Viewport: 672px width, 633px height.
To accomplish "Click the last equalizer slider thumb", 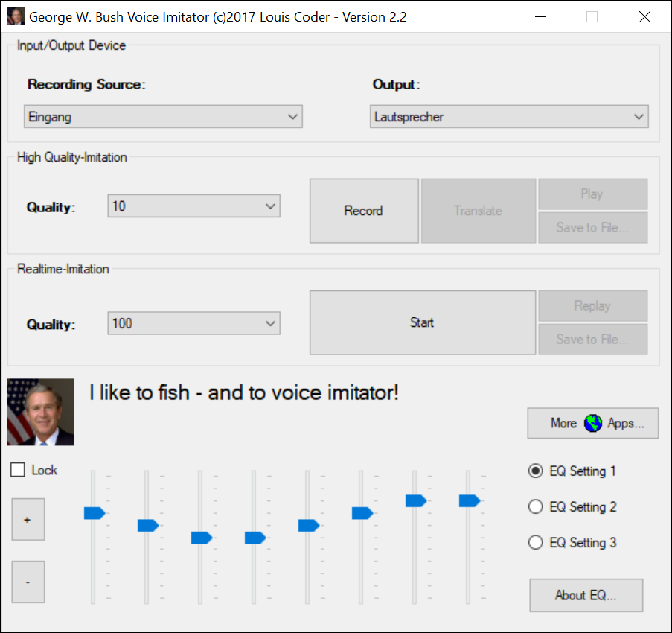I will point(469,500).
